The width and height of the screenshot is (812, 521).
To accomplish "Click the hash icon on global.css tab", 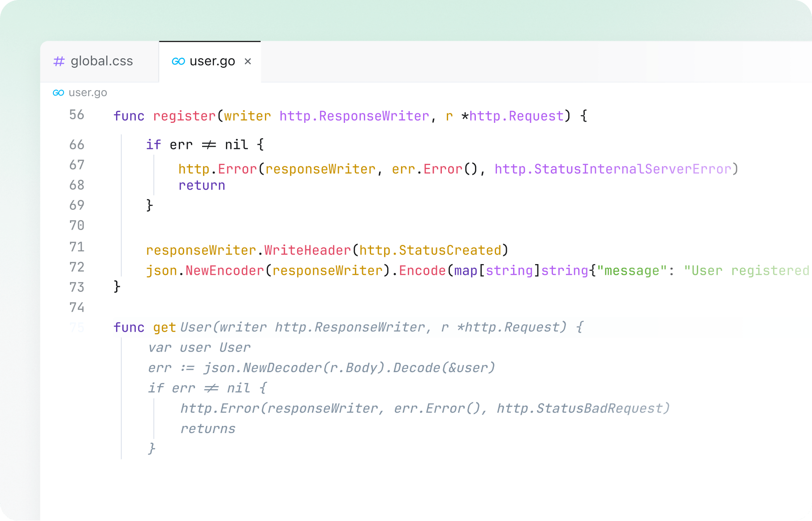I will pyautogui.click(x=59, y=61).
